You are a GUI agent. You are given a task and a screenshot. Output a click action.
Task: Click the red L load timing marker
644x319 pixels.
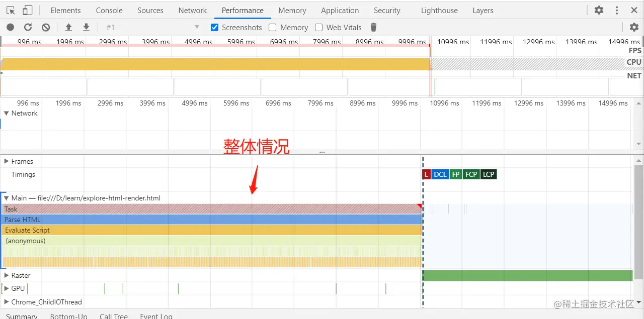[x=427, y=174]
